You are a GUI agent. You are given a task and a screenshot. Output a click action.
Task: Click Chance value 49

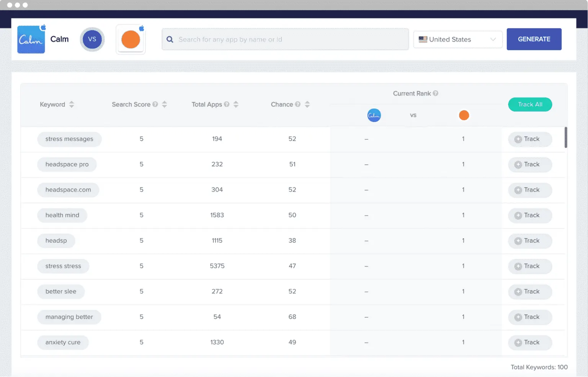point(292,342)
